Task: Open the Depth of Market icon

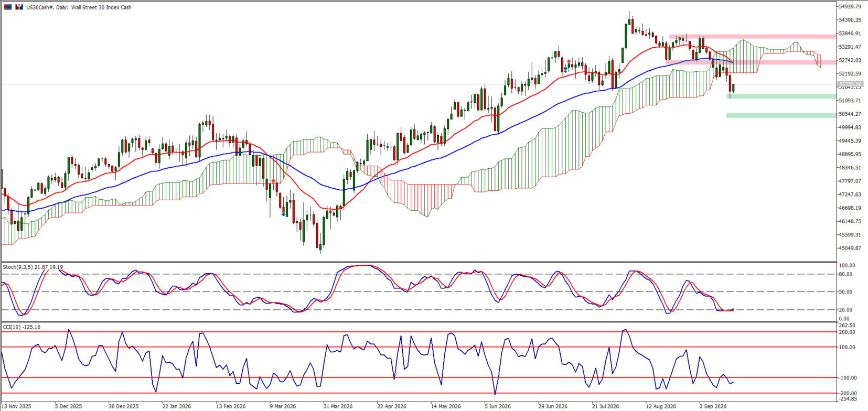Action: pos(19,7)
